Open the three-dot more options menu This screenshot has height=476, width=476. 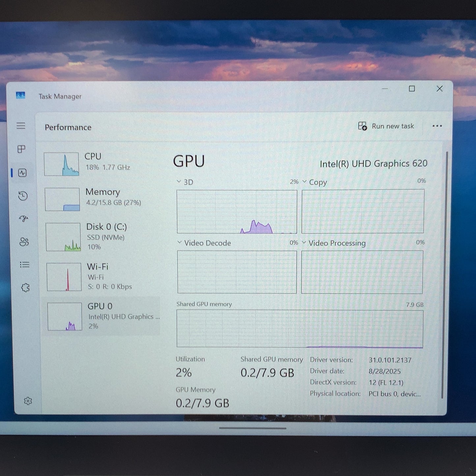(437, 126)
